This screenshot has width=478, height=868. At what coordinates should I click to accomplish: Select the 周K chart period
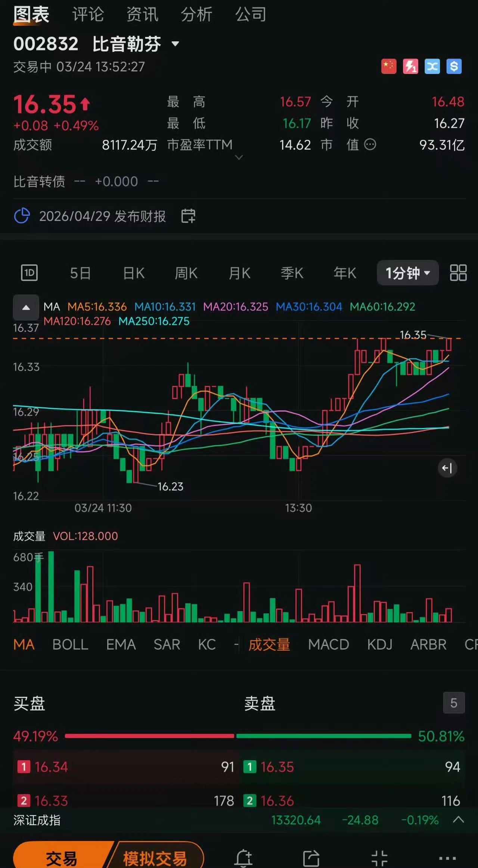click(186, 273)
